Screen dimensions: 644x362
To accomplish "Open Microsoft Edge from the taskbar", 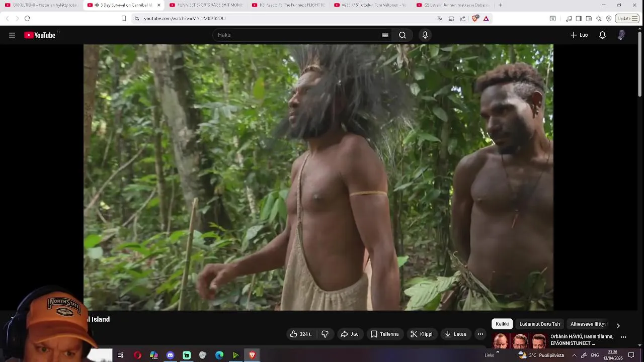I will (x=219, y=355).
